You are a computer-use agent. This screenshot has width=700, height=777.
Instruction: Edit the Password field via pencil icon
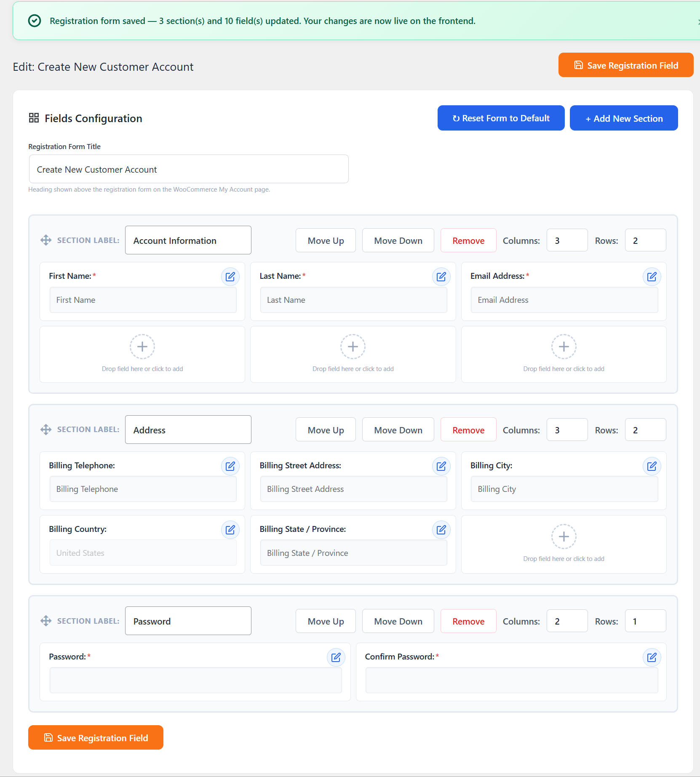(x=336, y=657)
